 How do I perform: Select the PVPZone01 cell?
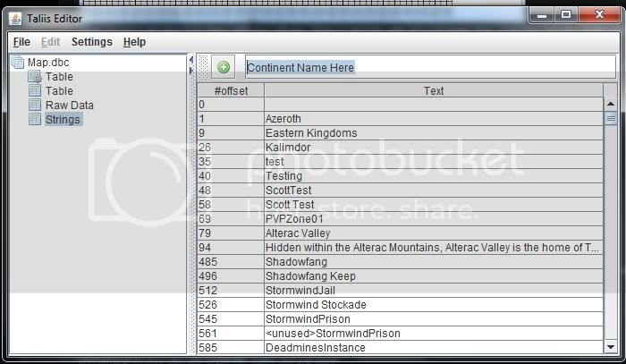[434, 219]
